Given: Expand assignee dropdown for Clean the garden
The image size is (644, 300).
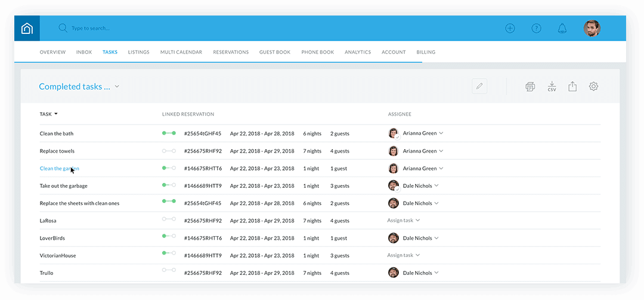Looking at the screenshot, I should (441, 169).
